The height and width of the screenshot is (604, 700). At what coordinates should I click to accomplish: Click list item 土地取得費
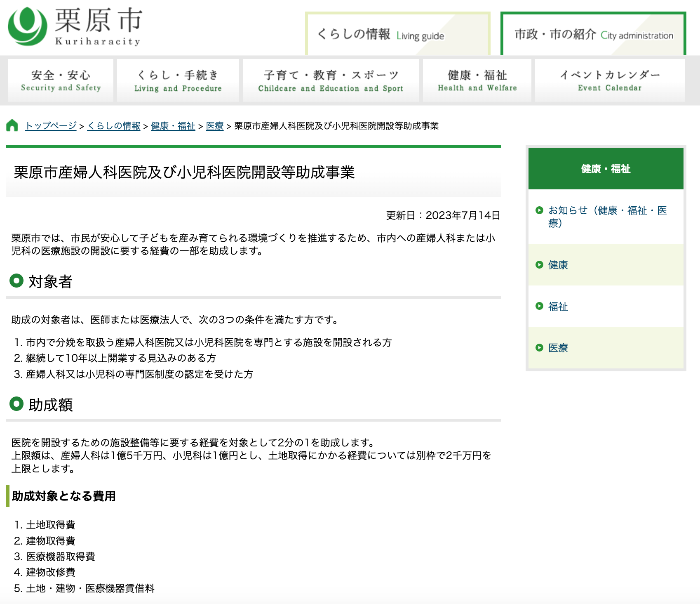pos(51,525)
